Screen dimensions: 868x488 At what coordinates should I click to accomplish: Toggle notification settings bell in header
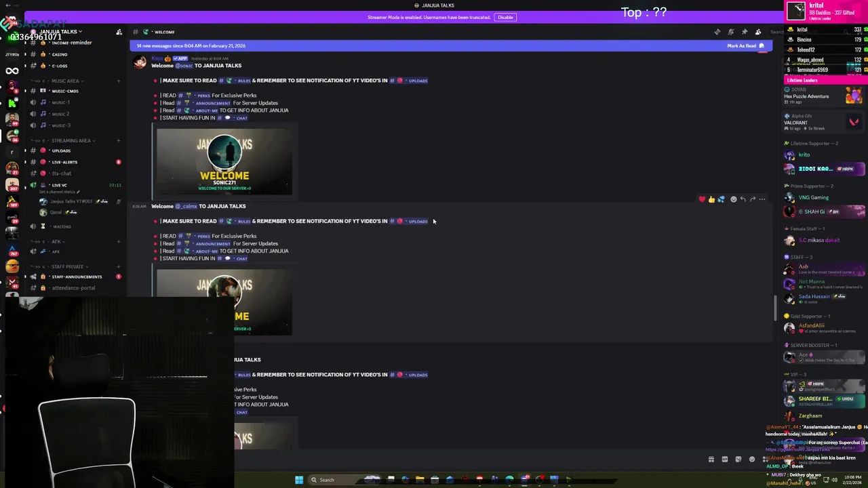click(x=731, y=32)
